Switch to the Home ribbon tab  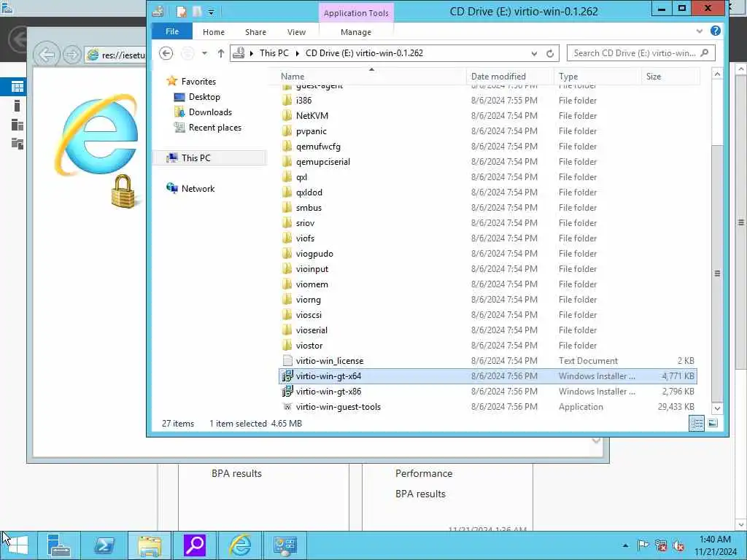coord(214,32)
